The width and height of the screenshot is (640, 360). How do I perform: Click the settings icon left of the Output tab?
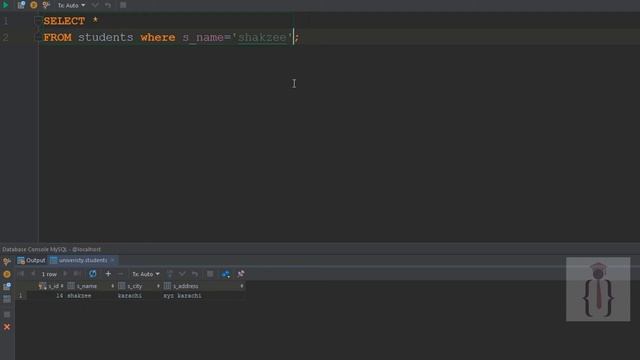7,261
